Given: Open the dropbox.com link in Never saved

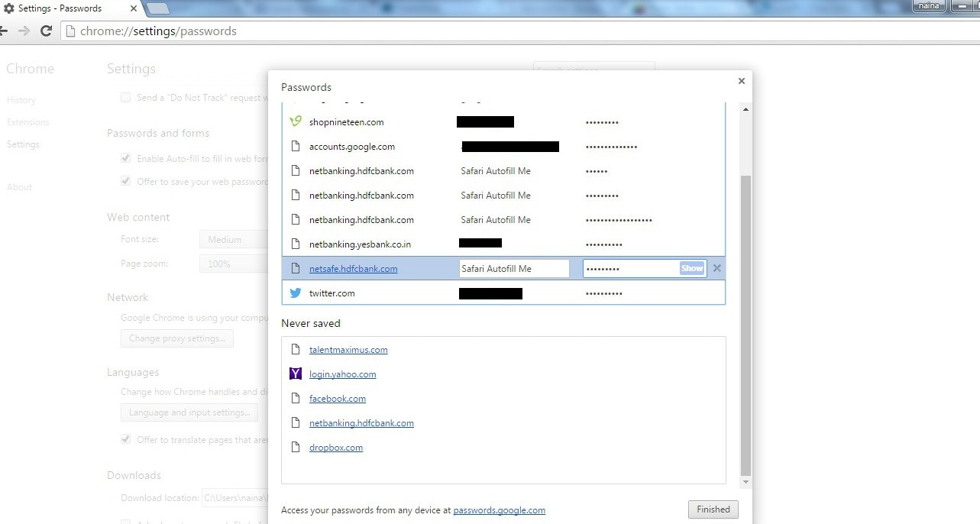Looking at the screenshot, I should coord(336,448).
